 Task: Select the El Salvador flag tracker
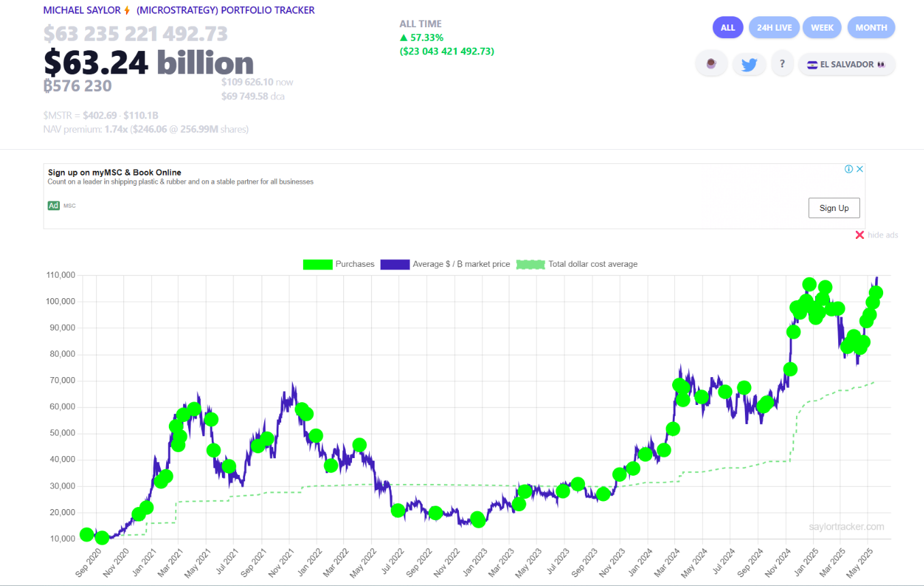pyautogui.click(x=846, y=63)
